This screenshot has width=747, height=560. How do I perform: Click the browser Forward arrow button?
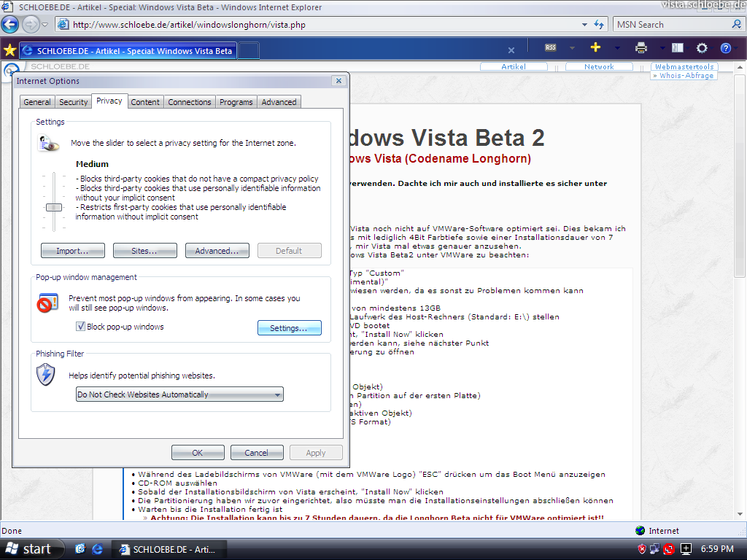coord(31,24)
